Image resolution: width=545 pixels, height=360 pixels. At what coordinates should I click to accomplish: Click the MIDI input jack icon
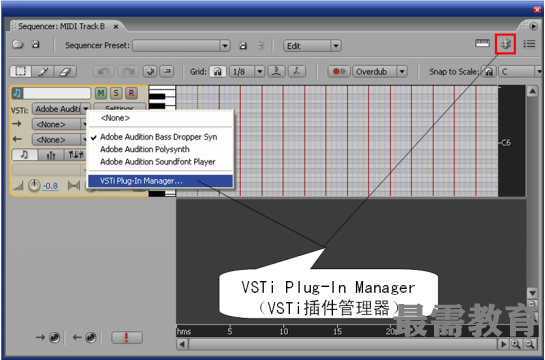point(54,337)
